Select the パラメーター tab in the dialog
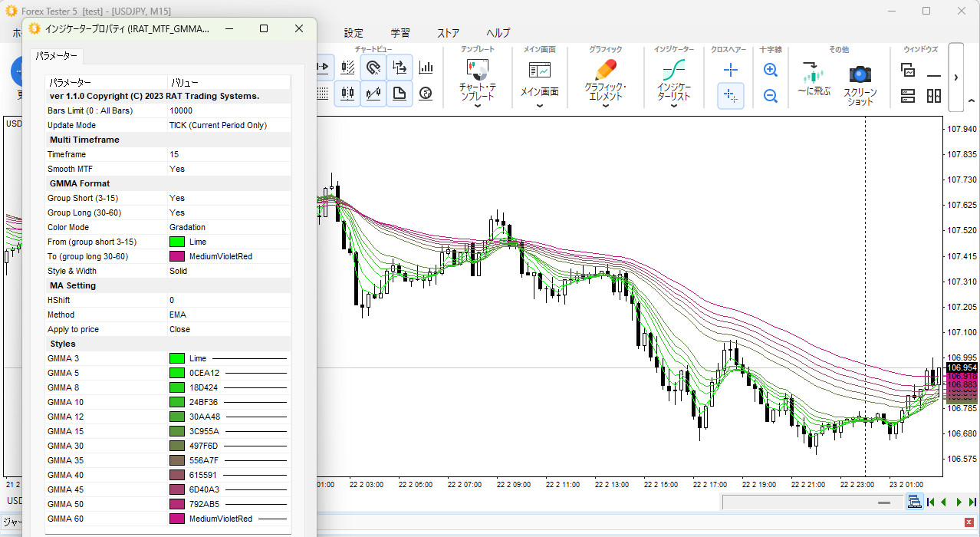 click(57, 56)
